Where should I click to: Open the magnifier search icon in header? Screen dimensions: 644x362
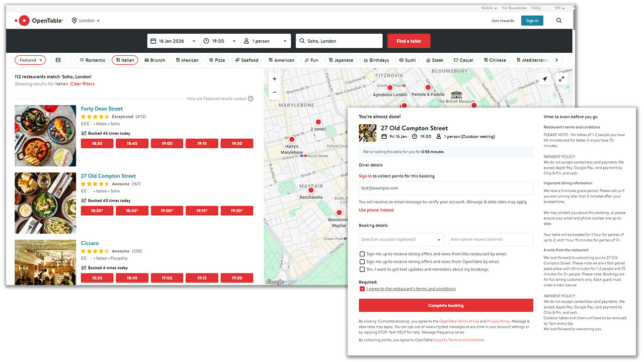pos(559,21)
